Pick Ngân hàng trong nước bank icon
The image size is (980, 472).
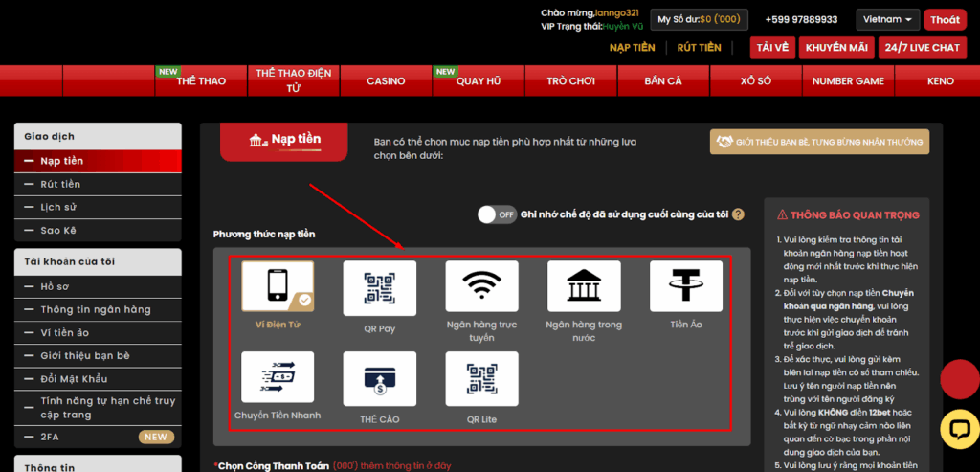(x=584, y=286)
